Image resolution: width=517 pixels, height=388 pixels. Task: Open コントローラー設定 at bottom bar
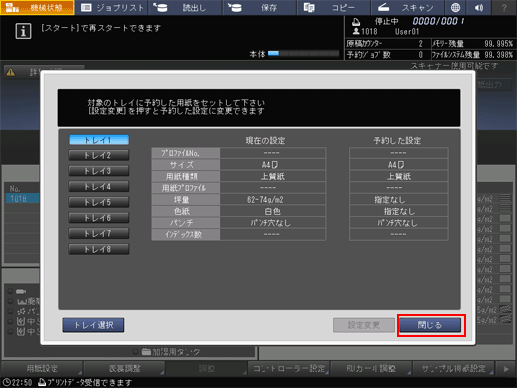[289, 369]
